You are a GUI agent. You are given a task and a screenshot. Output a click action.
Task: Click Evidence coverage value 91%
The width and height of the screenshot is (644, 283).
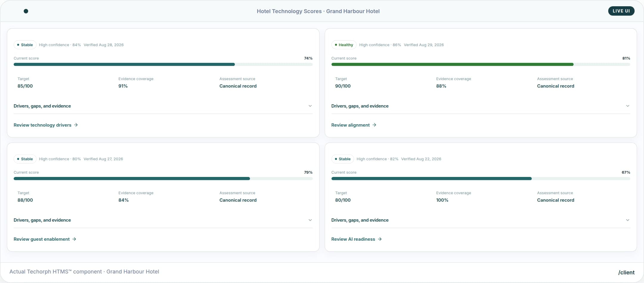click(123, 86)
